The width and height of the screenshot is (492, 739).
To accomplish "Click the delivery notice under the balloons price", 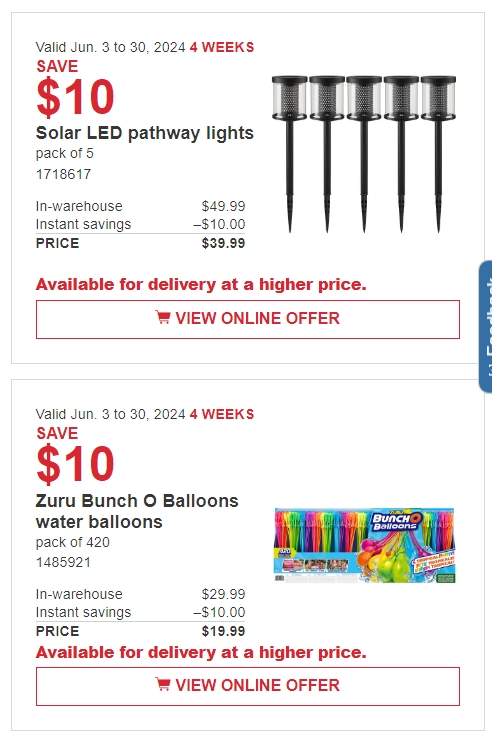I will [x=201, y=652].
